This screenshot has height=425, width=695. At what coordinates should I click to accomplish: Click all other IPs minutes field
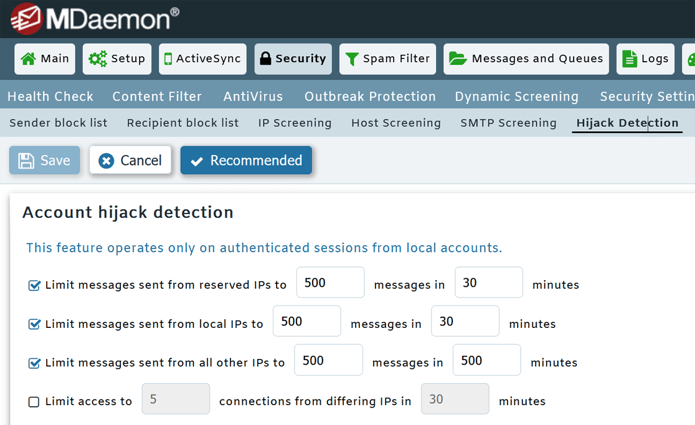487,360
